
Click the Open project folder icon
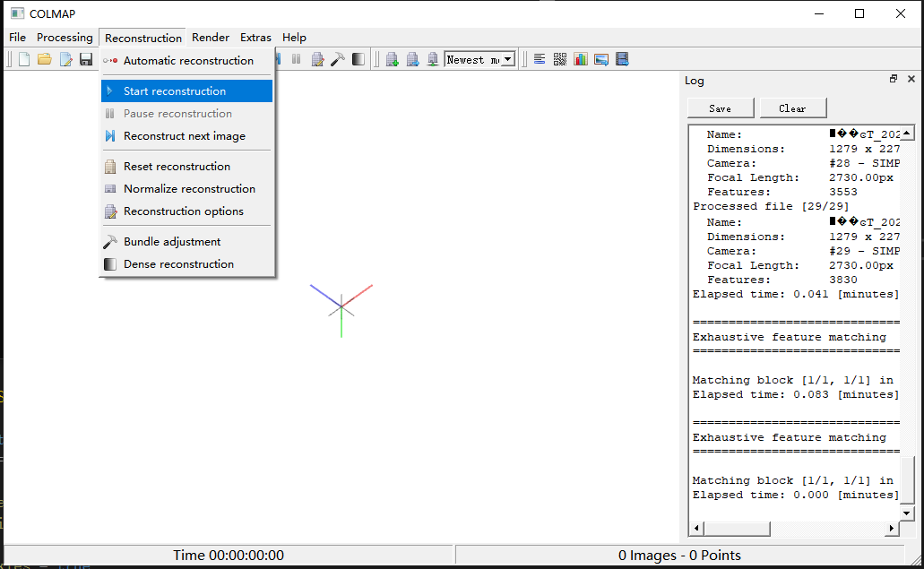tap(45, 59)
